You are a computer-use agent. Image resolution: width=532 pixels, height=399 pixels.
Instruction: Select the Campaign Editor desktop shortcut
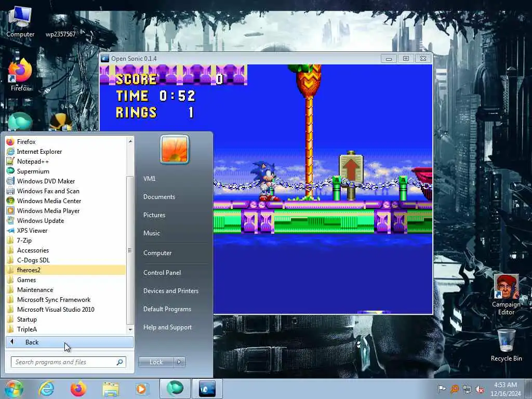coord(506,295)
